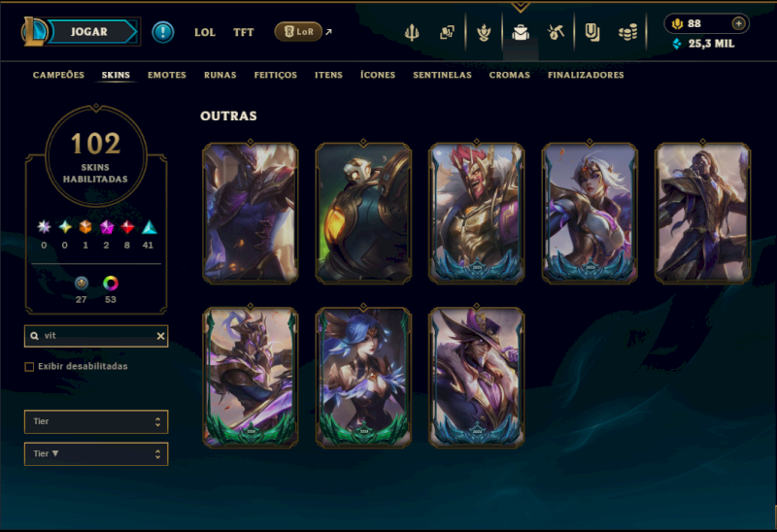Screen dimensions: 777x532
Task: Switch to the CROMAS tab
Action: click(x=509, y=75)
